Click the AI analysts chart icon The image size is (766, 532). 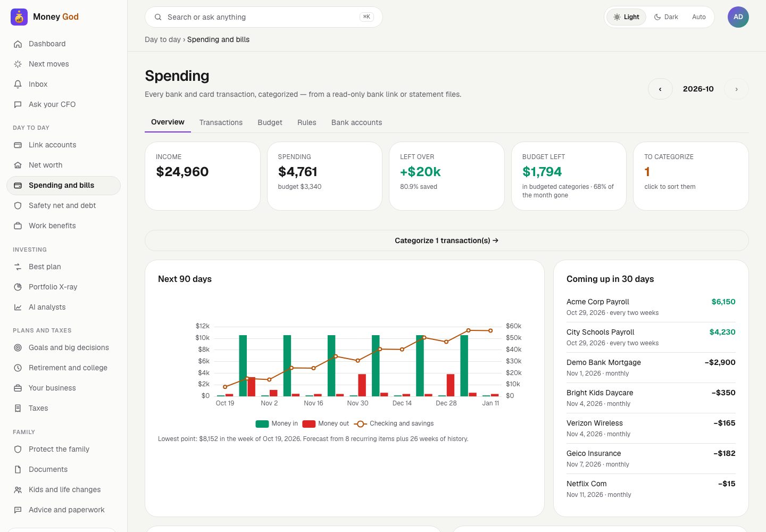18,307
